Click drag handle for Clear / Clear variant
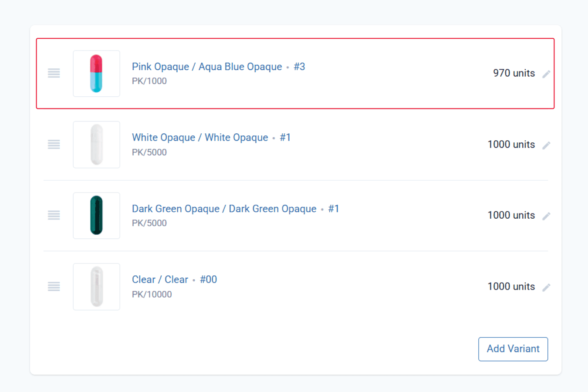Image resolution: width=588 pixels, height=392 pixels. click(54, 287)
